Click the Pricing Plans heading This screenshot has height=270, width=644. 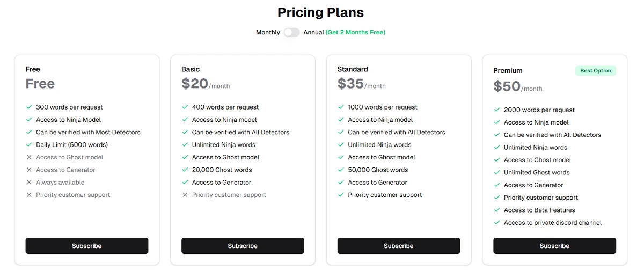point(320,12)
